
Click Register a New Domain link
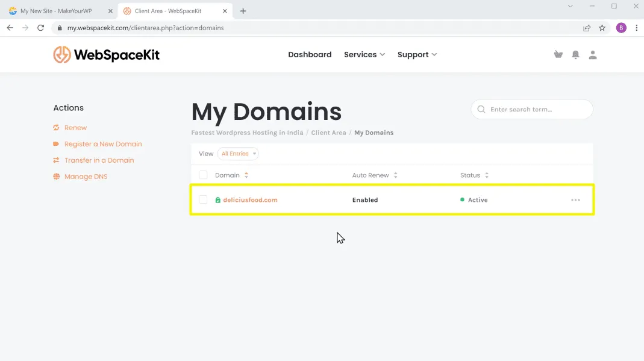103,144
